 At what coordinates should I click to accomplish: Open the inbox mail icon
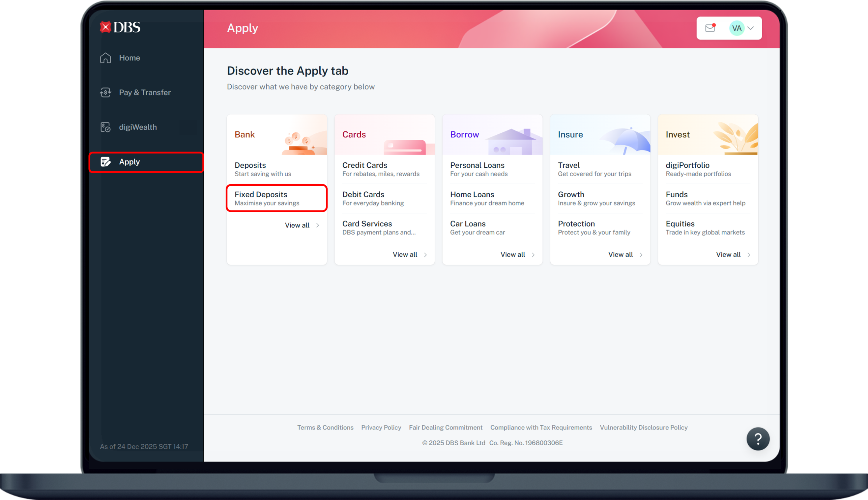click(710, 28)
